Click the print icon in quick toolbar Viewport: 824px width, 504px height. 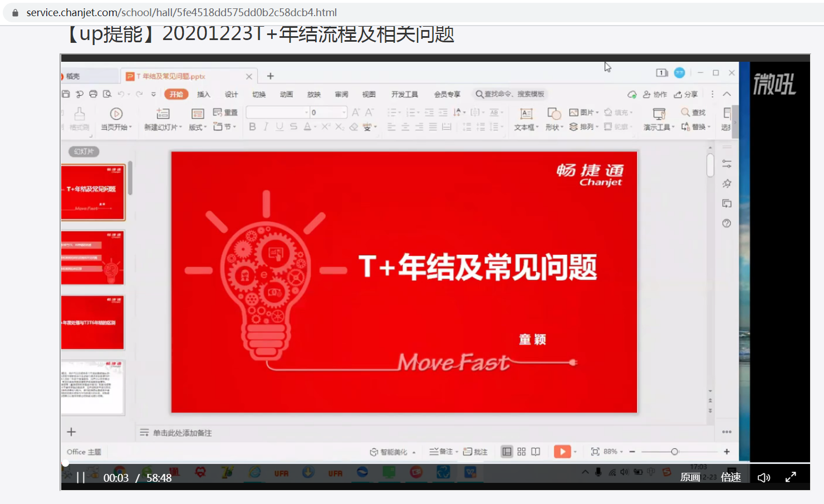click(x=93, y=94)
